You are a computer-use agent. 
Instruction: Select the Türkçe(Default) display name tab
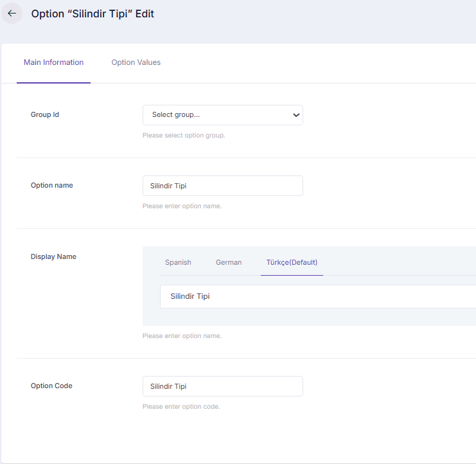tap(292, 262)
